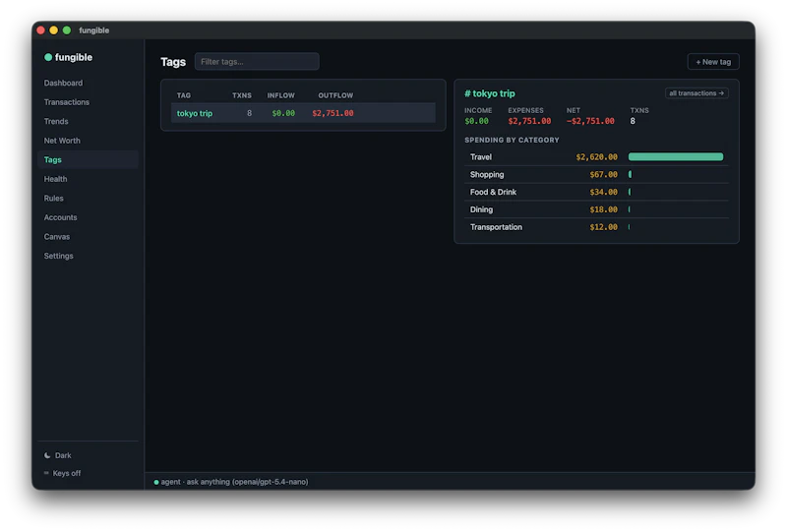This screenshot has height=532, width=787.
Task: Click the $67.00 Shopping amount
Action: (x=604, y=175)
